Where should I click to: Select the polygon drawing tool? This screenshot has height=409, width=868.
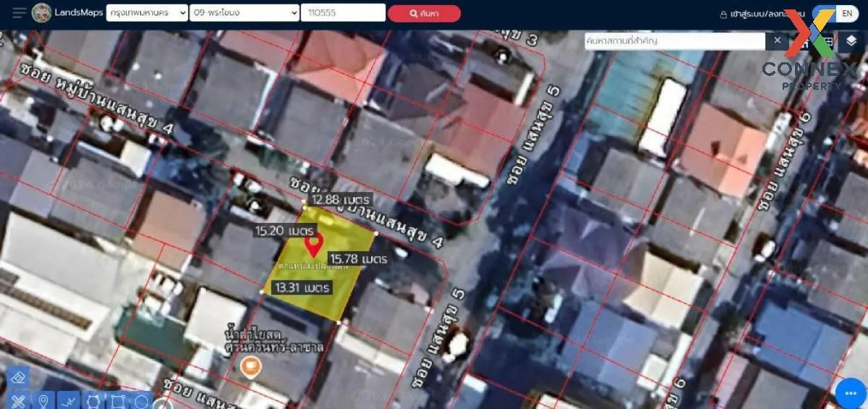tap(93, 400)
